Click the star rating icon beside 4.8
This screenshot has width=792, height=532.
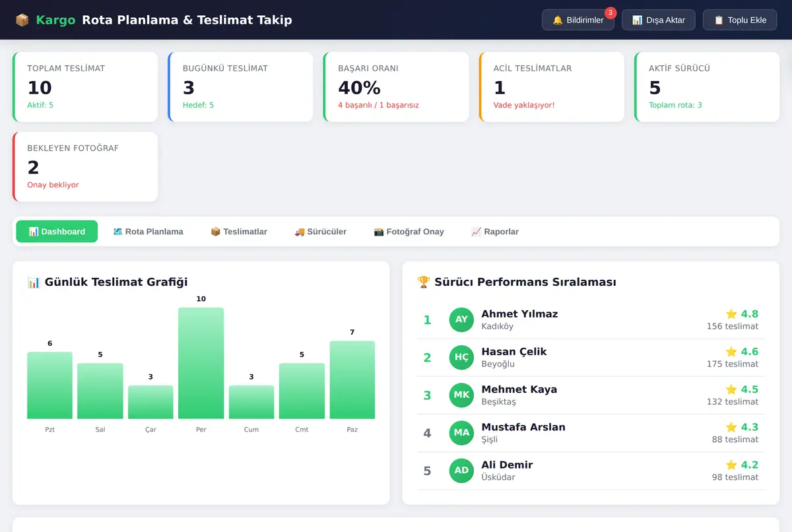731,314
